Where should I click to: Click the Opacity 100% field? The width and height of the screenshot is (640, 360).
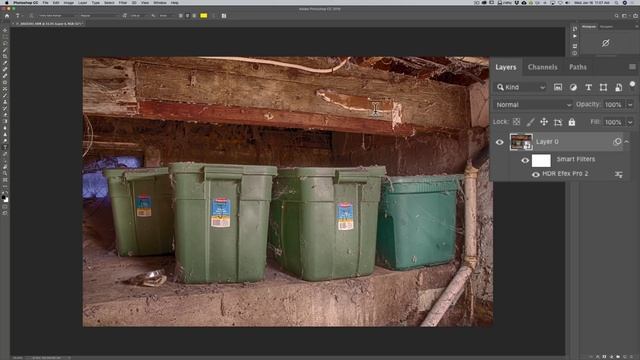pos(613,105)
